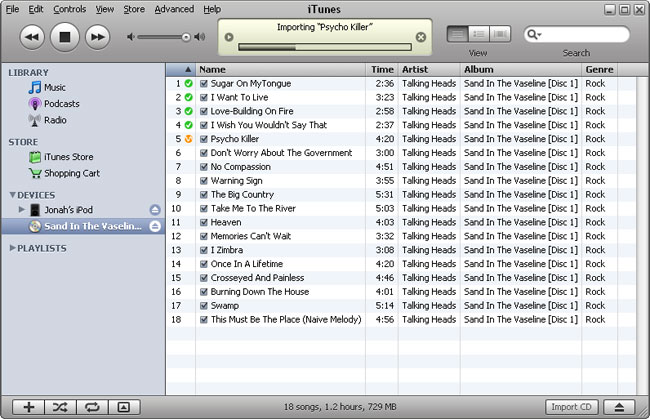Open the File menu
This screenshot has width=650, height=419.
[x=12, y=9]
